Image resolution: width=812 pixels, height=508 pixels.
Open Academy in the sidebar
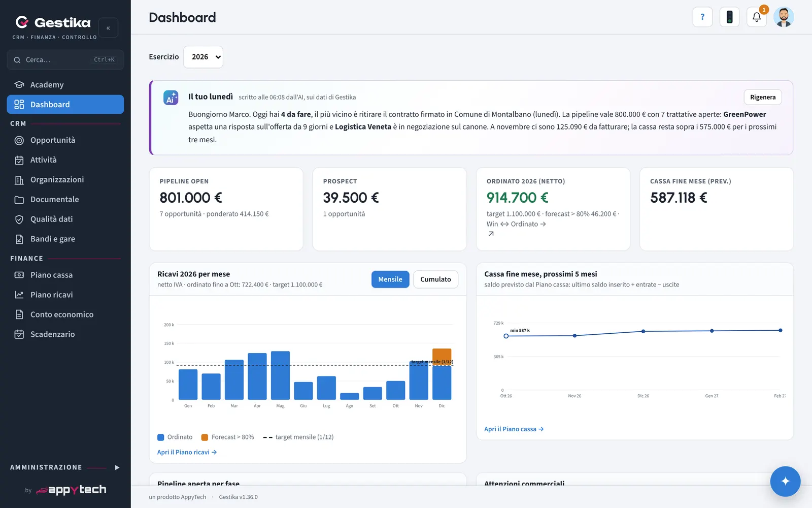tap(65, 84)
